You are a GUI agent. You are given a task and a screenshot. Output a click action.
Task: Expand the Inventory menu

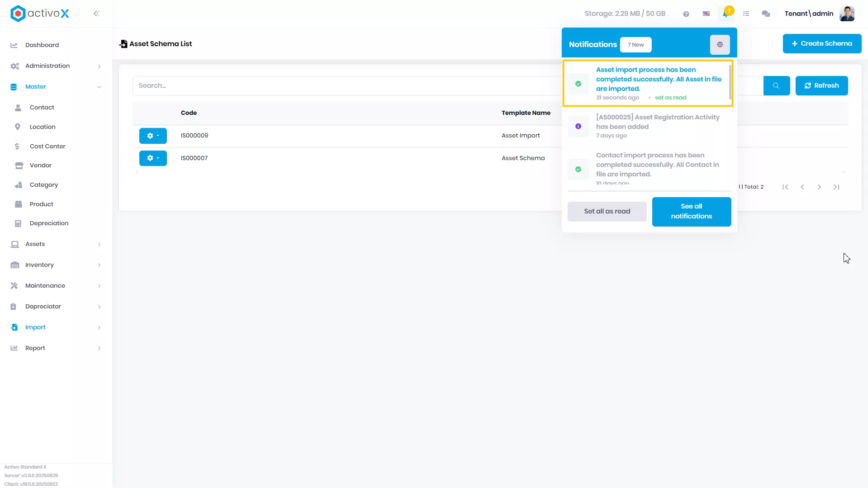click(x=56, y=265)
